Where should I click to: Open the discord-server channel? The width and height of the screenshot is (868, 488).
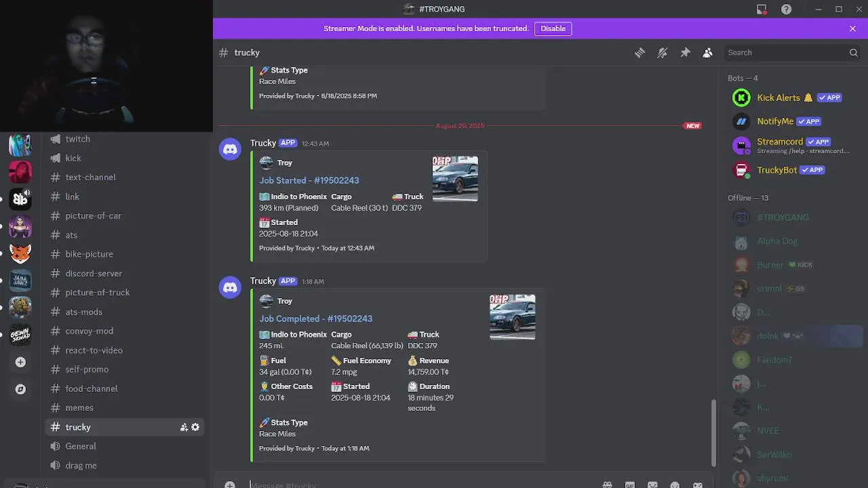[124, 273]
